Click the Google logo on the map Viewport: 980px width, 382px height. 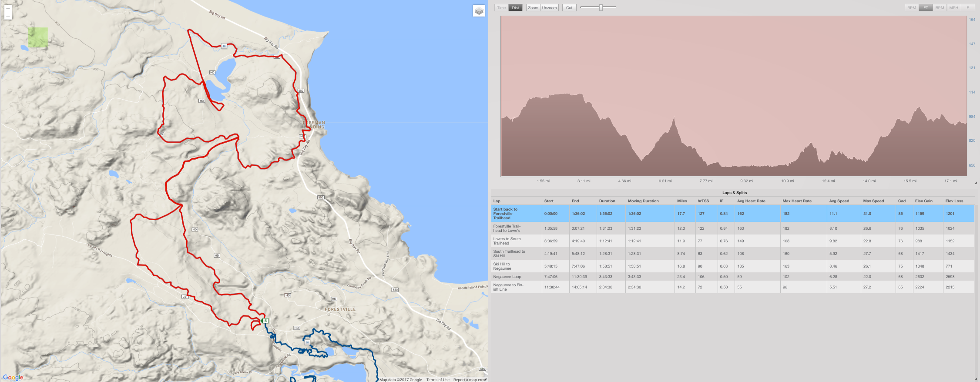(13, 377)
